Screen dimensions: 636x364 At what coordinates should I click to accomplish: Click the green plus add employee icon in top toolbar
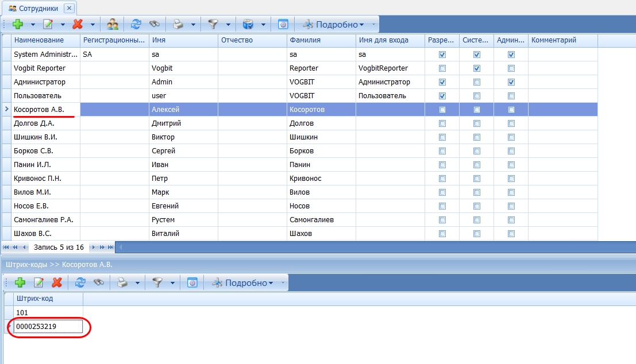[x=17, y=24]
